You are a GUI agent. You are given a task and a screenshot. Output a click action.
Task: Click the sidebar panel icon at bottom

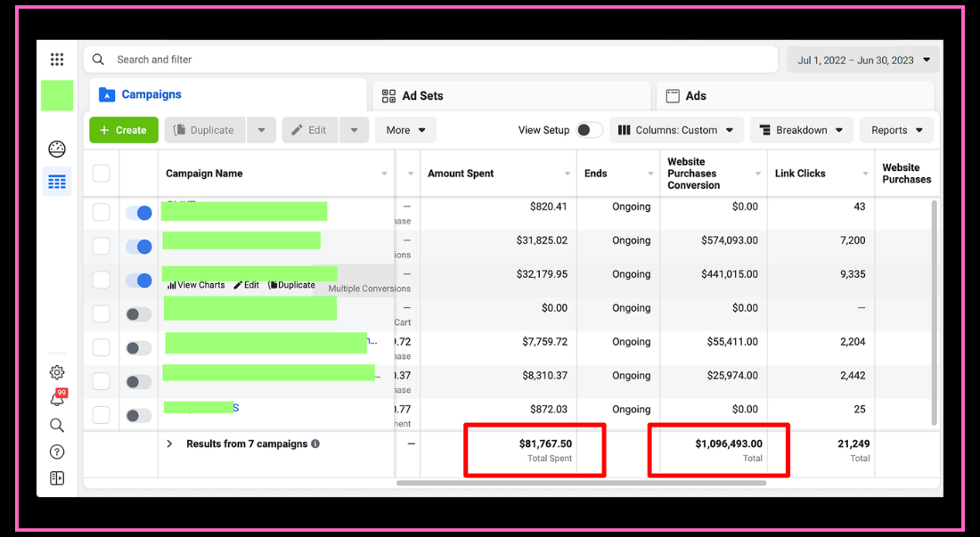click(57, 478)
